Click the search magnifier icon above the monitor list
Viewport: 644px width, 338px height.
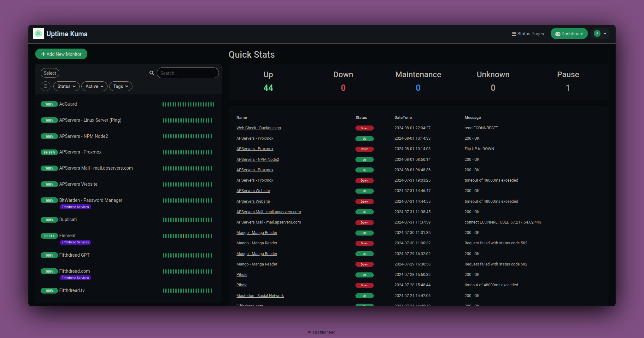pos(152,73)
